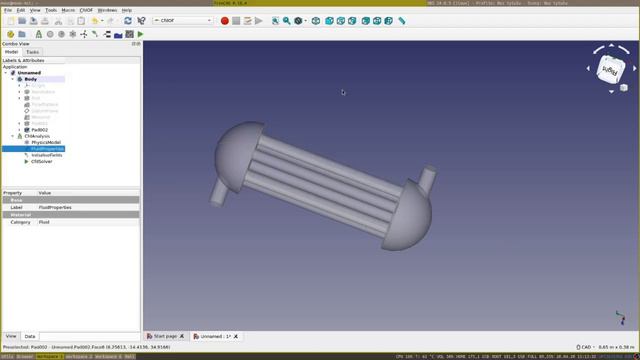
Task: Collapse the Unnamed document tree node
Action: [x=6, y=73]
